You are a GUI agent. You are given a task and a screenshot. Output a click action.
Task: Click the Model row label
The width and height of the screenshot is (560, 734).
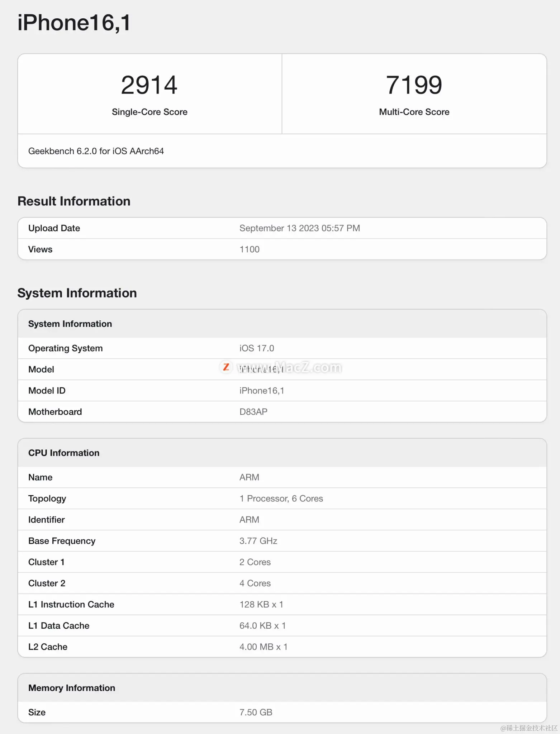click(41, 370)
